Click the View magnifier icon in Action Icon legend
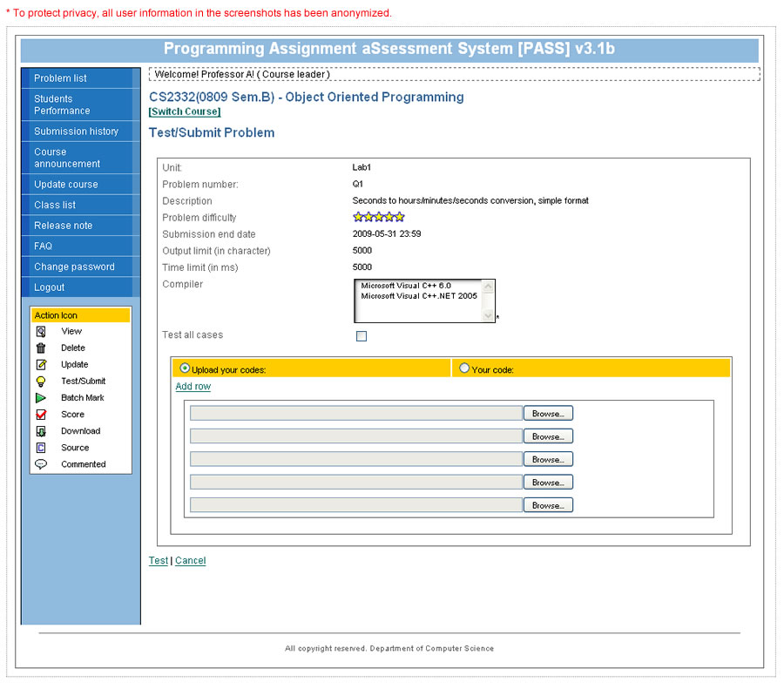 pos(41,331)
